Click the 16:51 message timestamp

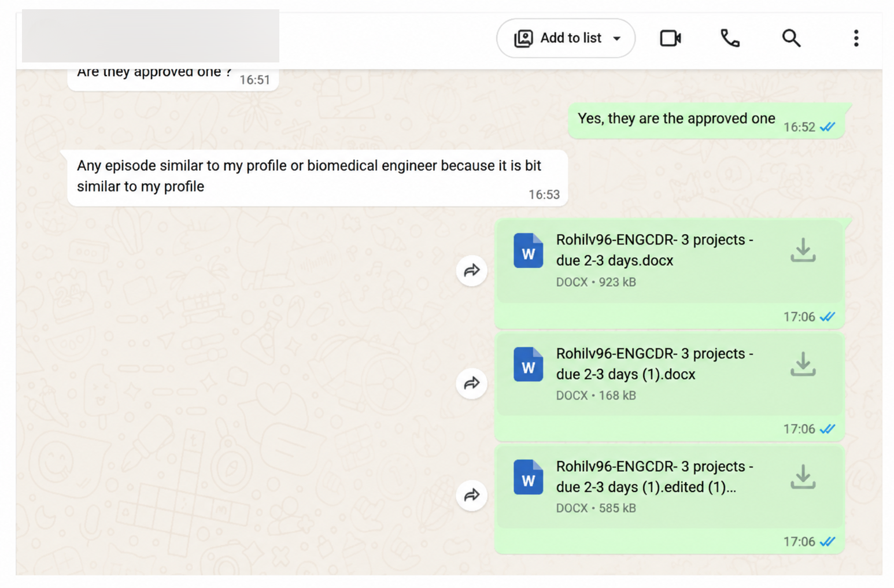point(255,80)
